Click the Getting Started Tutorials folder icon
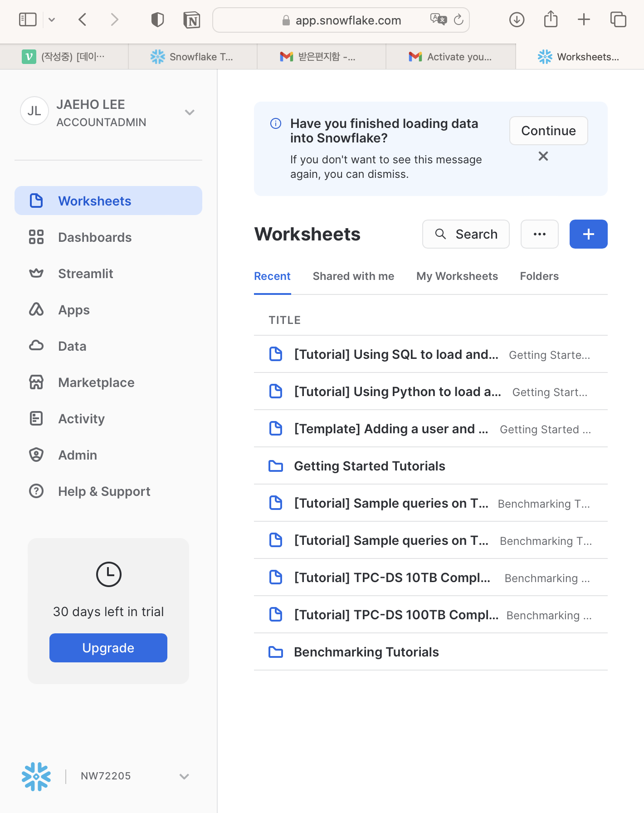Screen dimensions: 644x813 [276, 466]
